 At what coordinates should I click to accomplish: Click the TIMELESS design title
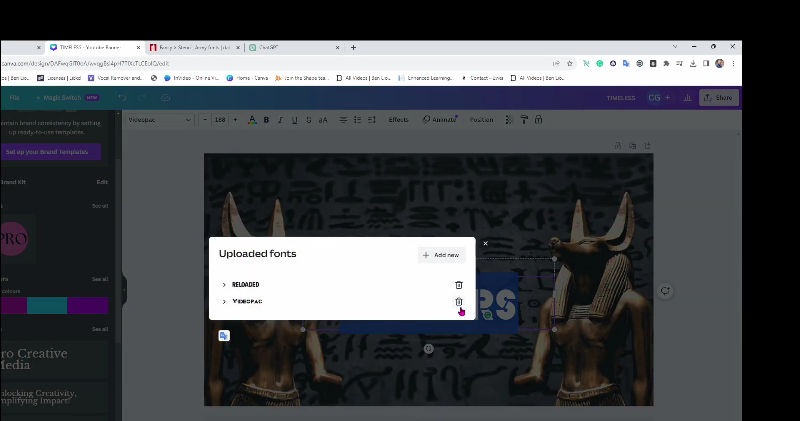[621, 98]
